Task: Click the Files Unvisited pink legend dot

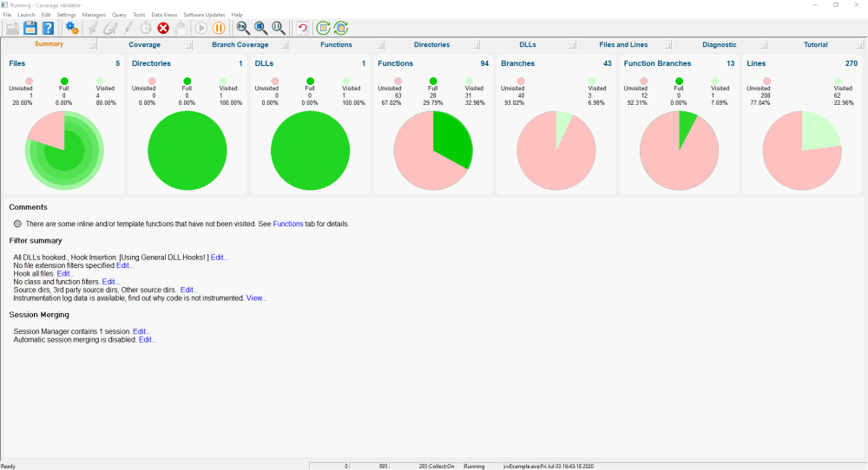Action: point(30,82)
